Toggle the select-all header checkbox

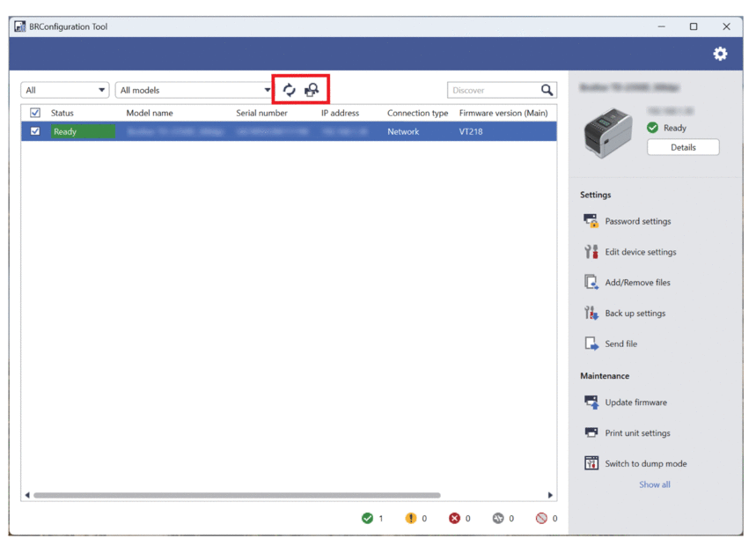35,113
